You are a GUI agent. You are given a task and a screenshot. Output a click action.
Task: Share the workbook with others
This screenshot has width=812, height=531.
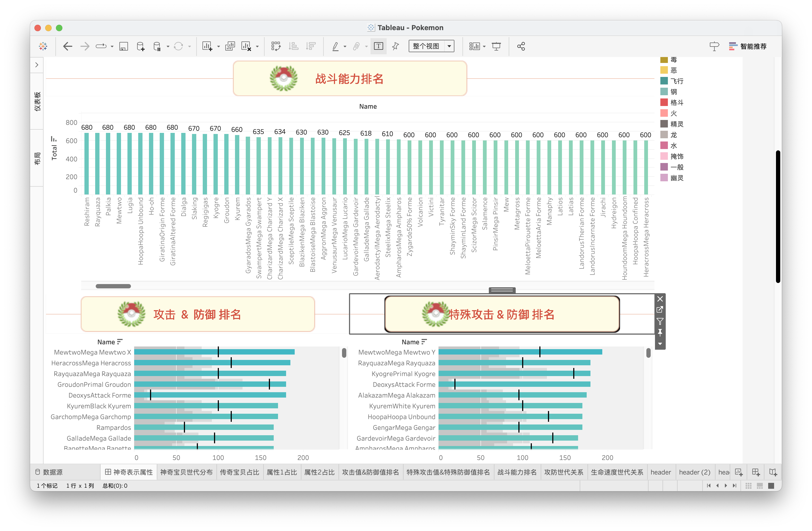[521, 46]
